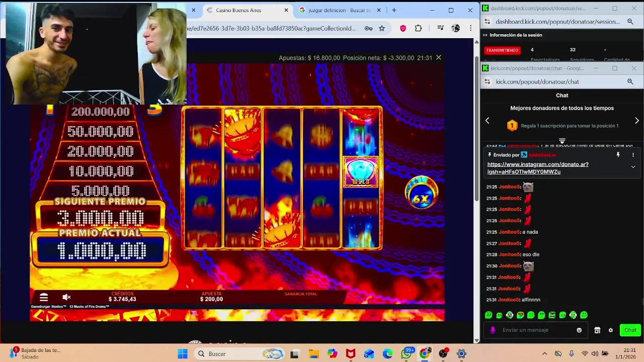Viewport: 644px width, 362px height.
Task: Open Task View on taskbar
Action: point(294,354)
